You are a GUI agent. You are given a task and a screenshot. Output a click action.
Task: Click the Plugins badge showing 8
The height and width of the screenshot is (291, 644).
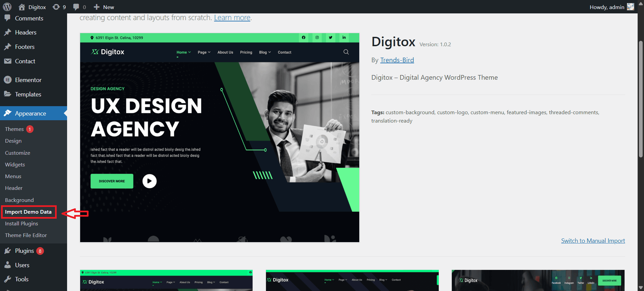[x=40, y=251]
